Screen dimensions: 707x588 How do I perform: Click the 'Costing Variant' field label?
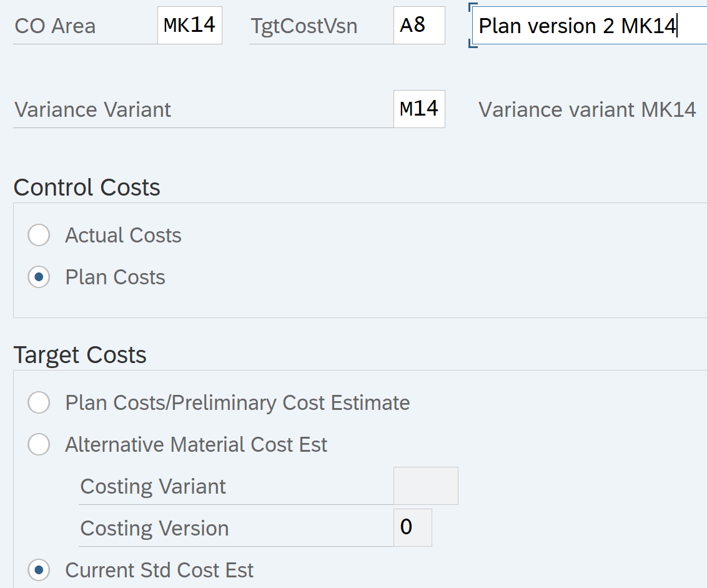[x=153, y=487]
